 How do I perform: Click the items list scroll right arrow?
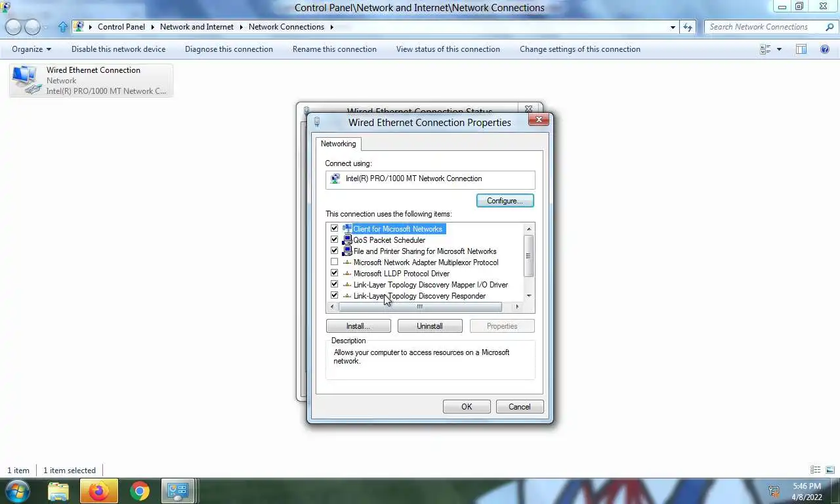[x=517, y=306]
